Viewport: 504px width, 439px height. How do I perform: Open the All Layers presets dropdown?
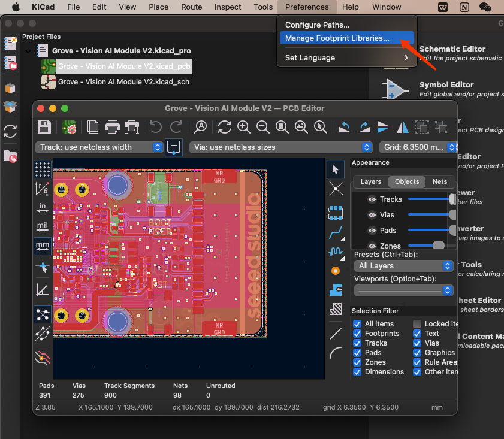click(x=404, y=266)
